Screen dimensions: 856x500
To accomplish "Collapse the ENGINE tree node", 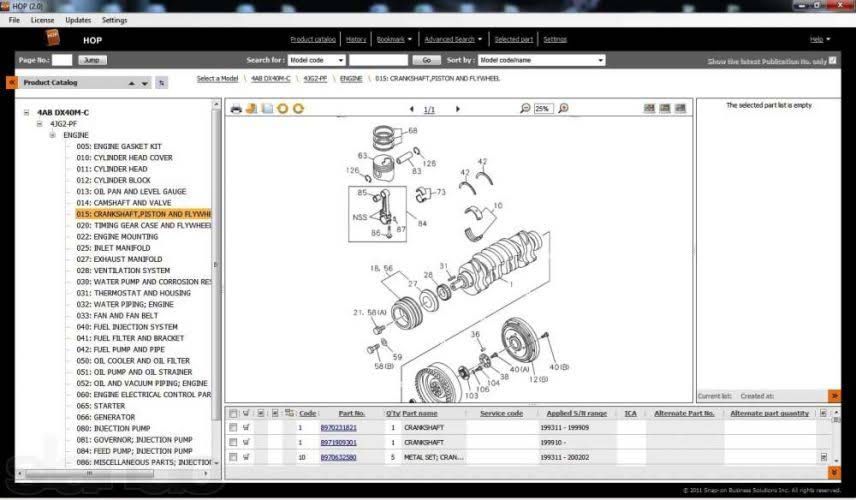I will [52, 135].
